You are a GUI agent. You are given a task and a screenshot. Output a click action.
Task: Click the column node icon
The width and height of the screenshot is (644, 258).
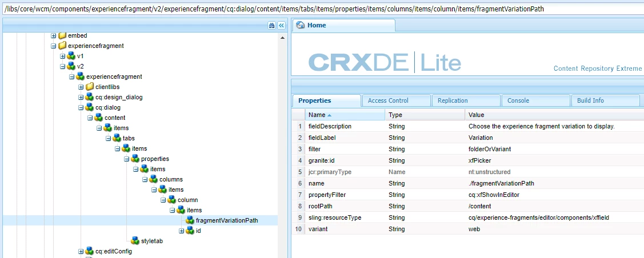click(x=171, y=200)
